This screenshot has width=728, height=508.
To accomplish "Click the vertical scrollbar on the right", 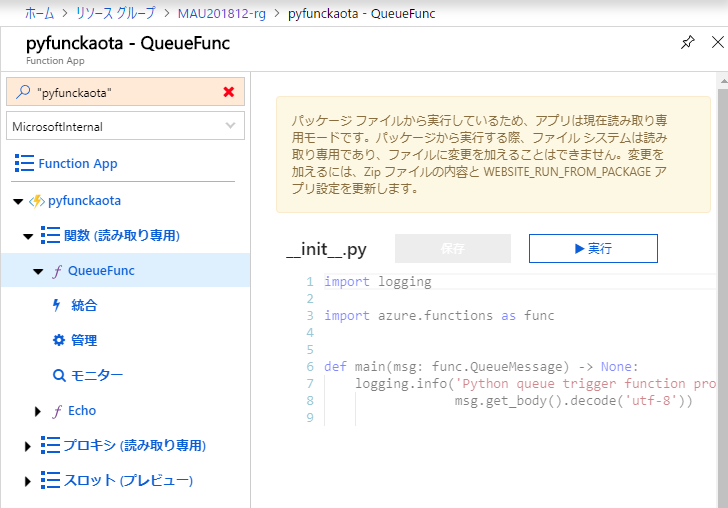I will click(722, 297).
